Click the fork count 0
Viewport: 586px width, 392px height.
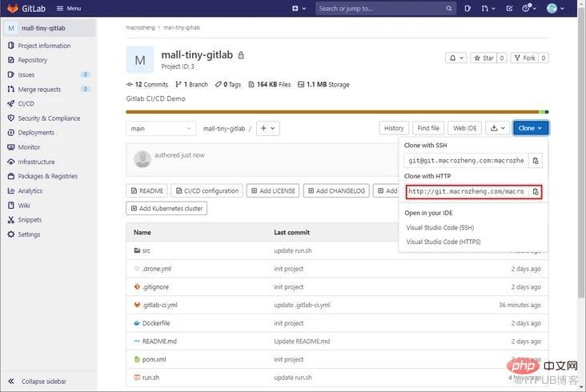tap(544, 58)
